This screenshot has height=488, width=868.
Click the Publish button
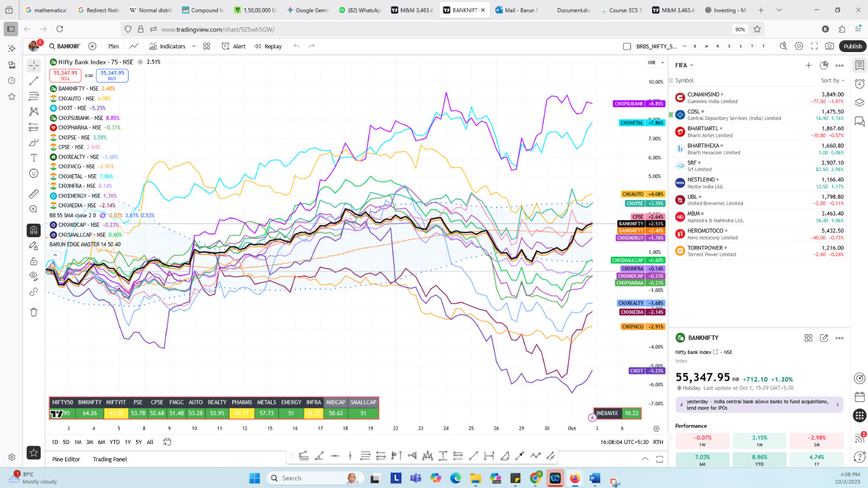(852, 46)
